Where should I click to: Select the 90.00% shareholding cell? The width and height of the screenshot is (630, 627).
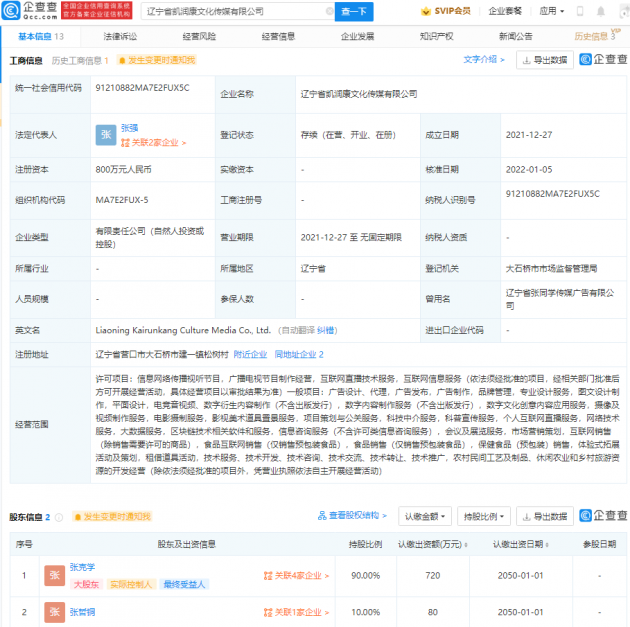tap(366, 576)
